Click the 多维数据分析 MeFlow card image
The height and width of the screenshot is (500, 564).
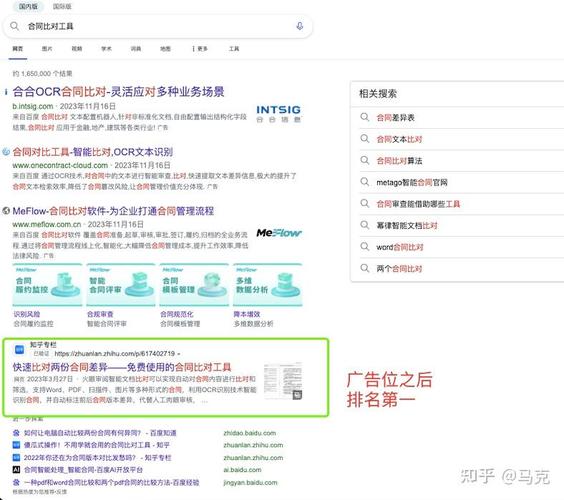click(x=268, y=285)
